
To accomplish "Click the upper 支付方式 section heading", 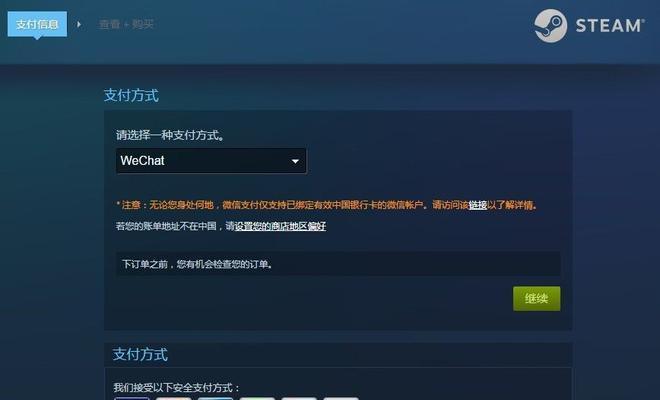I will point(131,95).
